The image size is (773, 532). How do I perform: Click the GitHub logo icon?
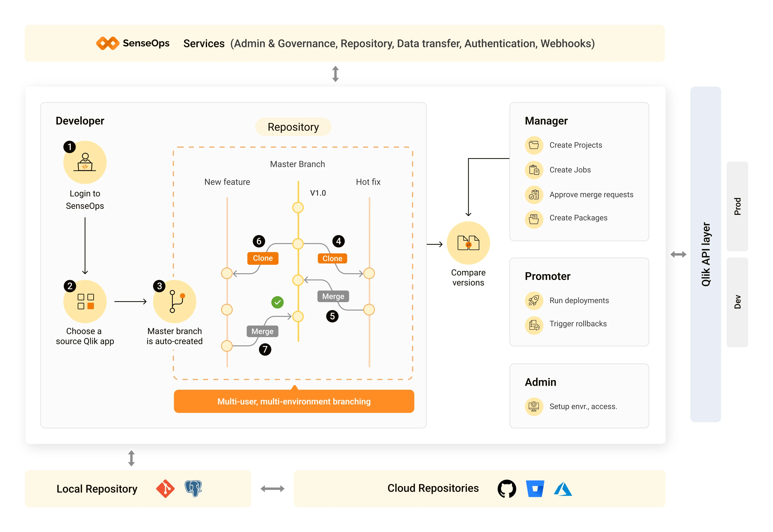(507, 489)
